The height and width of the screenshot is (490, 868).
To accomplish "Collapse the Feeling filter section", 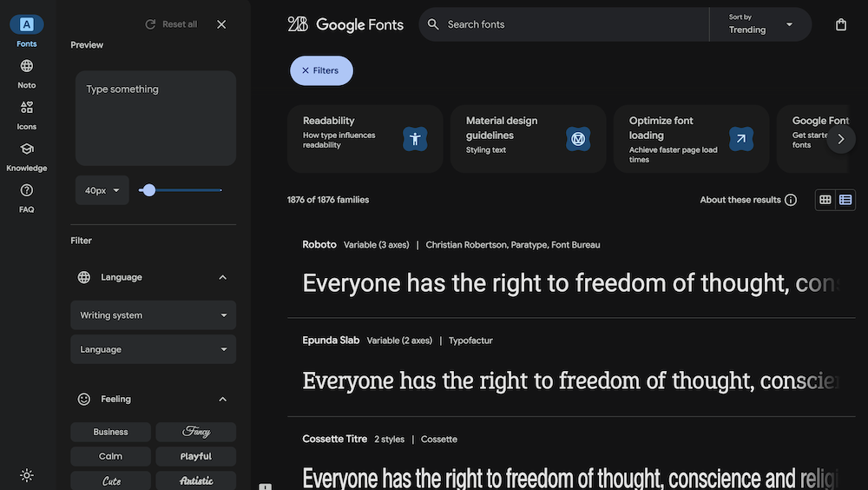I will 222,399.
